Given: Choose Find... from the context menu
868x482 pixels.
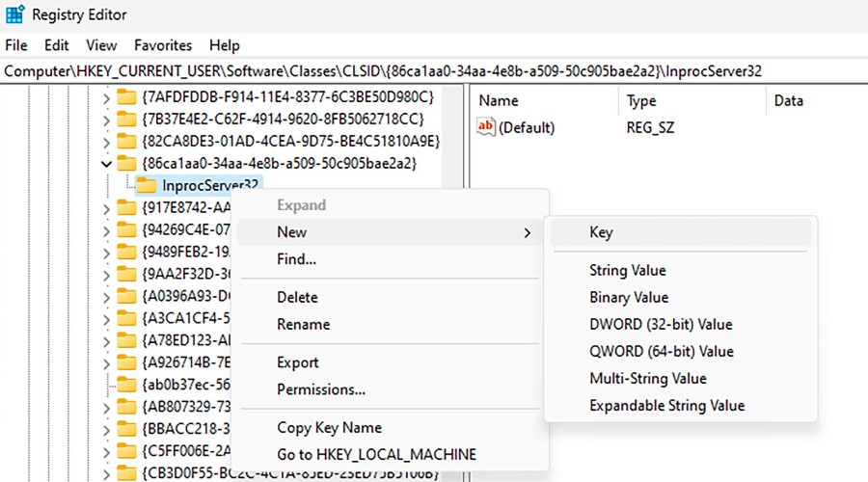Looking at the screenshot, I should click(x=391, y=259).
